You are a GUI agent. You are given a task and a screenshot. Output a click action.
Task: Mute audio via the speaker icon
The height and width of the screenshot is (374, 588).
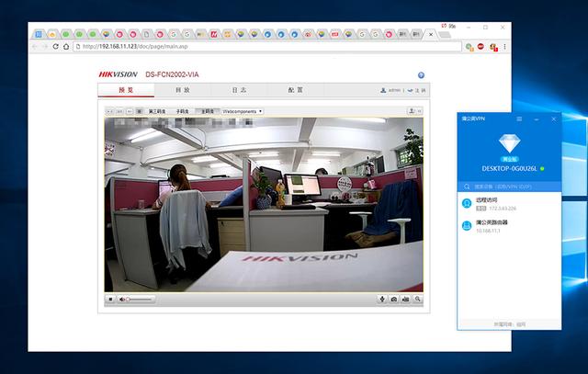click(121, 300)
